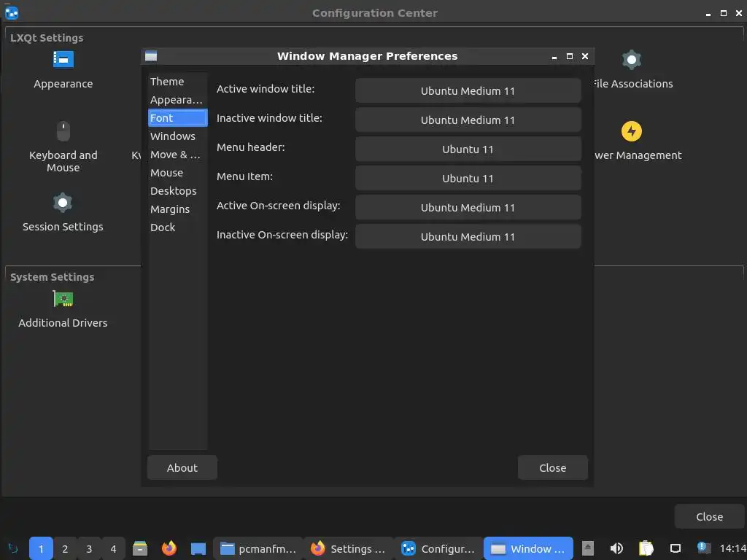
Task: Switch to Settings Firefox taskbar window
Action: tap(348, 548)
